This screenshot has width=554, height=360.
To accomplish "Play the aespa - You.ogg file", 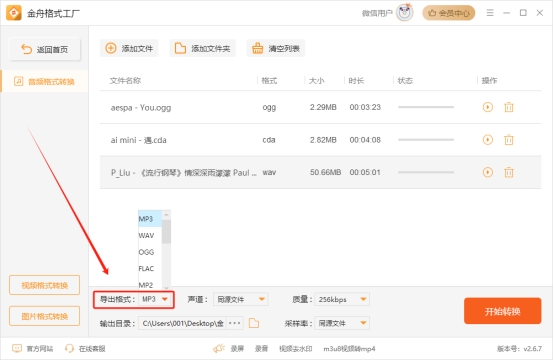I will tap(488, 107).
